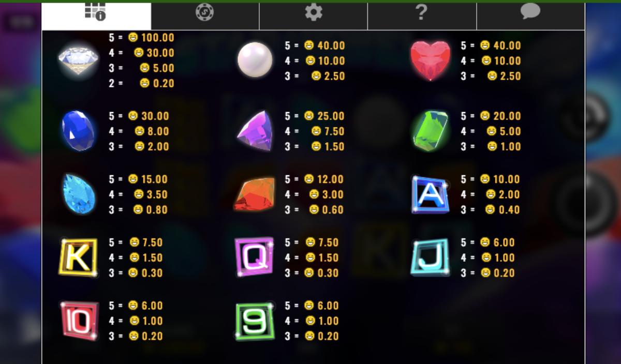Click the green emerald gem symbol
This screenshot has width=621, height=364.
coord(431,131)
